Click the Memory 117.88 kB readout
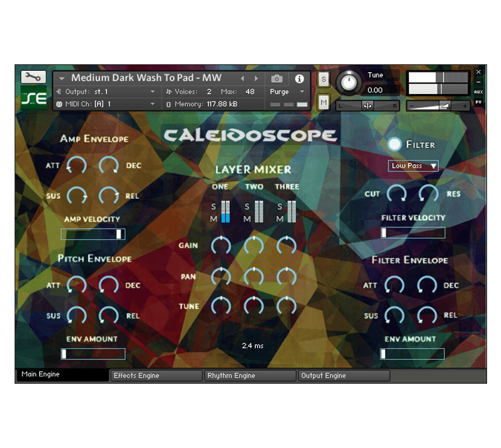Screen dimensions: 501x448 coord(222,104)
